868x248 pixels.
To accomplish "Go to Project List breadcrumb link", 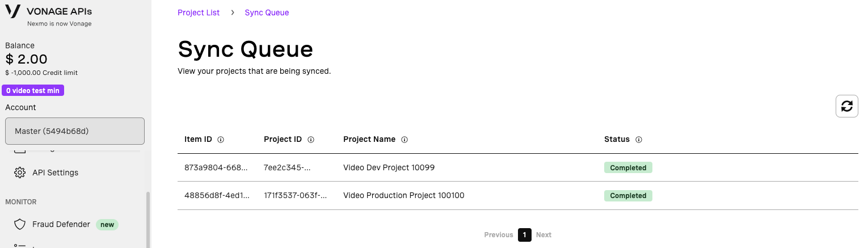I will pos(199,12).
